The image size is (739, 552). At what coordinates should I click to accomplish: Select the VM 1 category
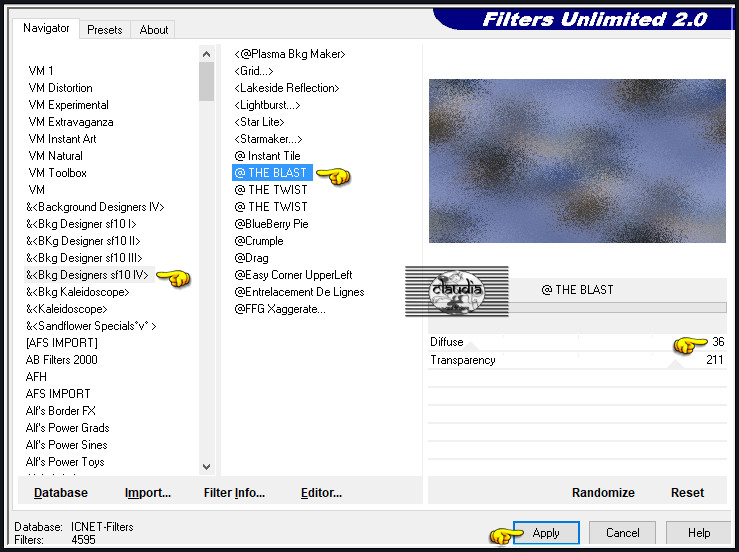41,71
